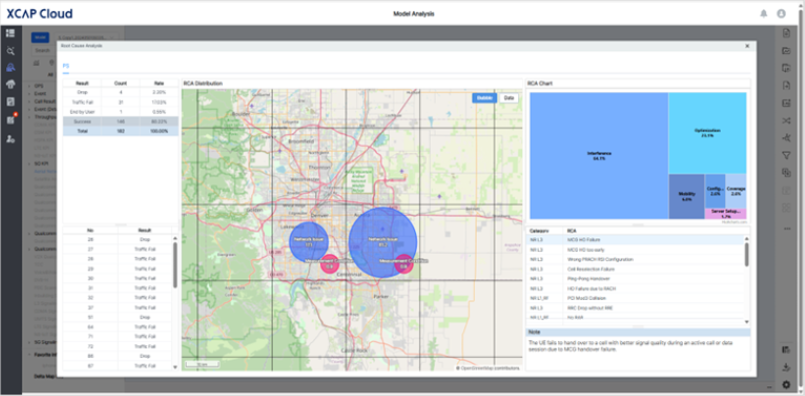Select the filter funnel icon in right toolbar

coord(785,155)
